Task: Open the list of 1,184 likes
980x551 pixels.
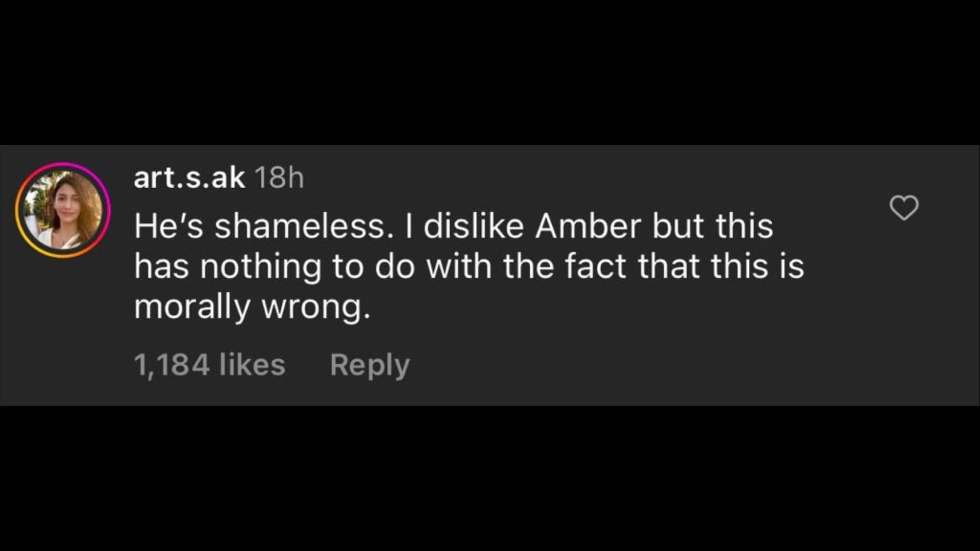Action: 210,363
